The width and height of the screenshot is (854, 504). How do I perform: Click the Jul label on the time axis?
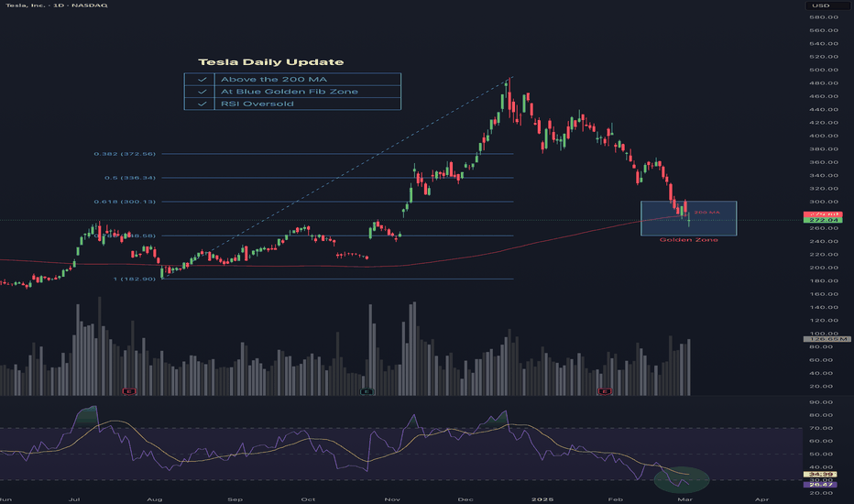point(74,499)
